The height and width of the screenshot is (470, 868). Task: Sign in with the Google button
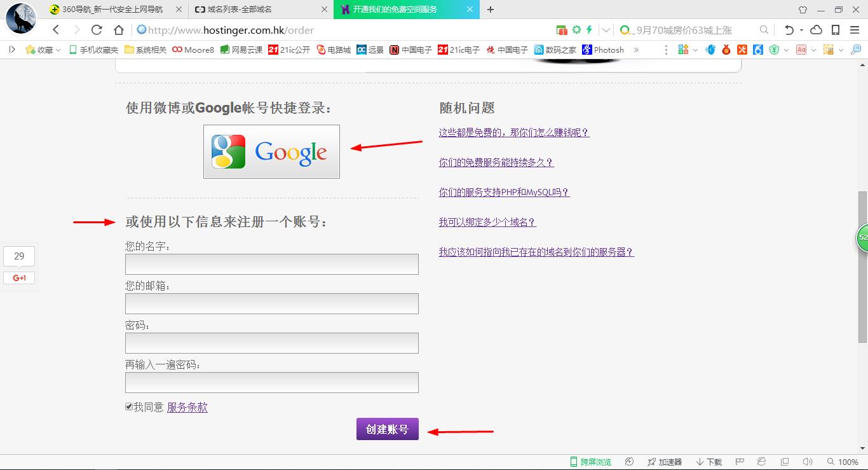[x=271, y=151]
